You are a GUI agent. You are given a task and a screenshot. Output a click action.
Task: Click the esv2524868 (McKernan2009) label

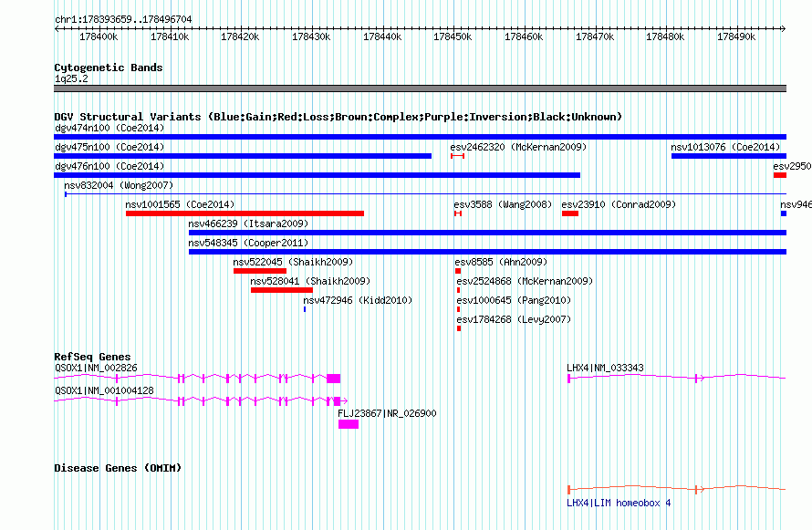(x=525, y=281)
